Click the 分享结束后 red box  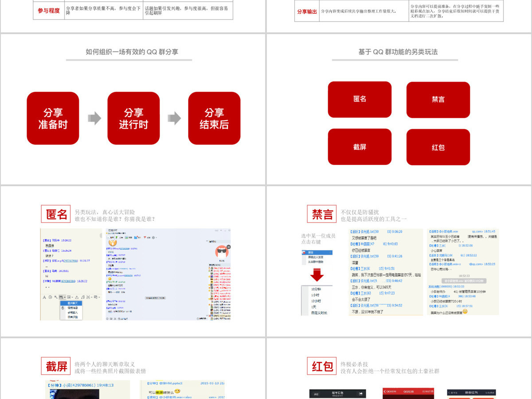point(214,118)
